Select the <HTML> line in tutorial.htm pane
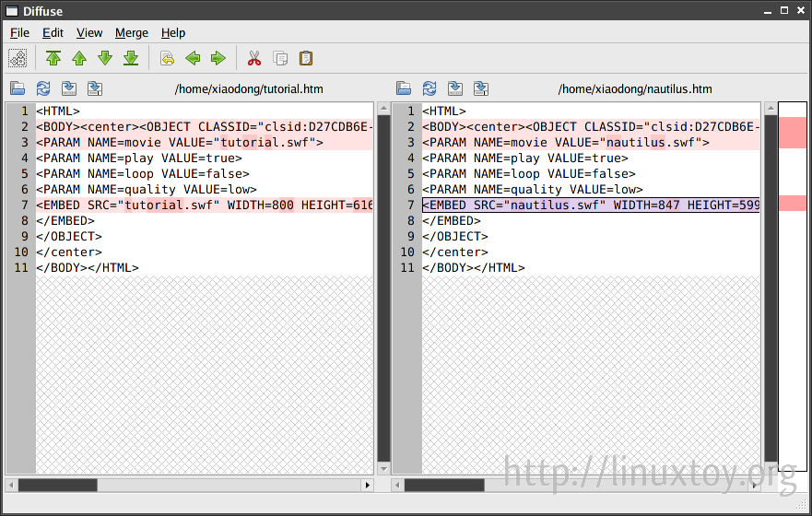The image size is (812, 516). pyautogui.click(x=205, y=111)
